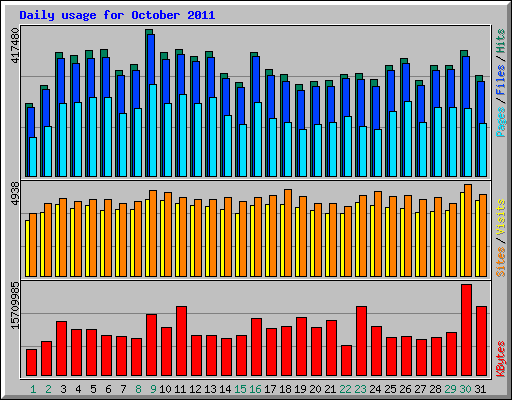Click the 417480 axis label

15,46
